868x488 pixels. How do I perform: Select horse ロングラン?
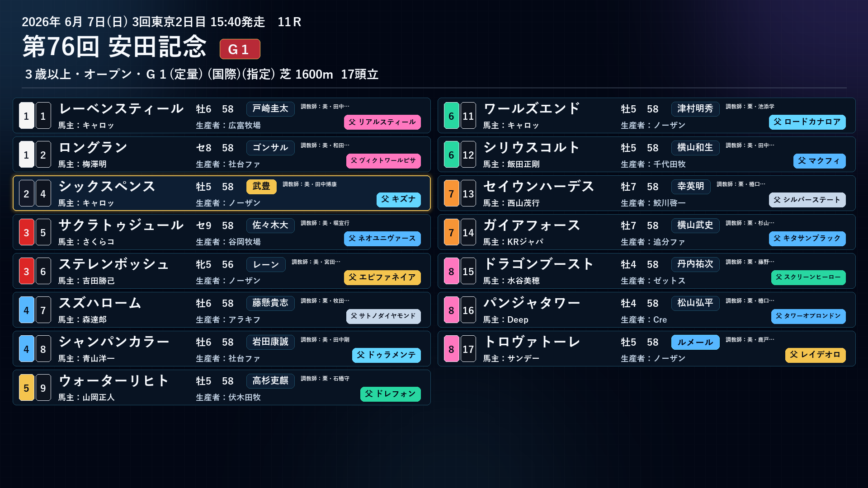tap(93, 148)
